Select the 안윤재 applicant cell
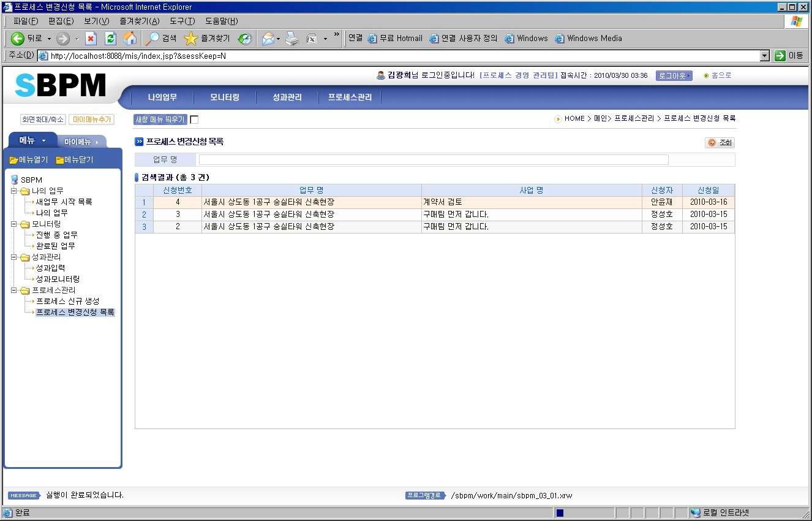Screen dimensions: 812x521 coord(662,202)
